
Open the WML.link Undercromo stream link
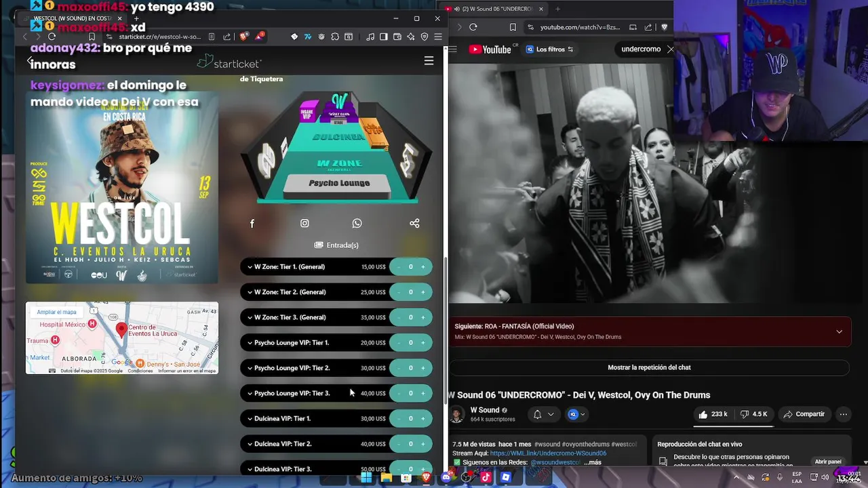click(x=548, y=453)
